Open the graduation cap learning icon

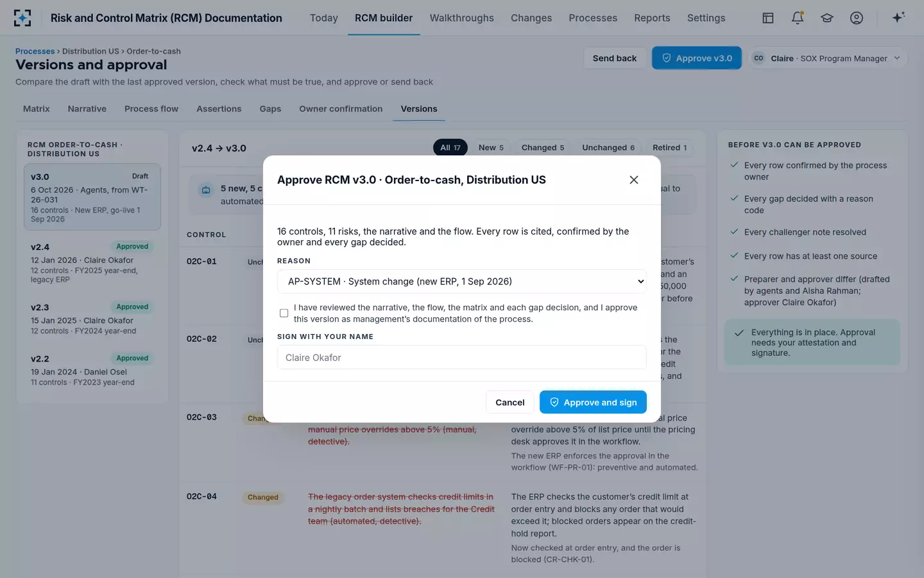[827, 18]
